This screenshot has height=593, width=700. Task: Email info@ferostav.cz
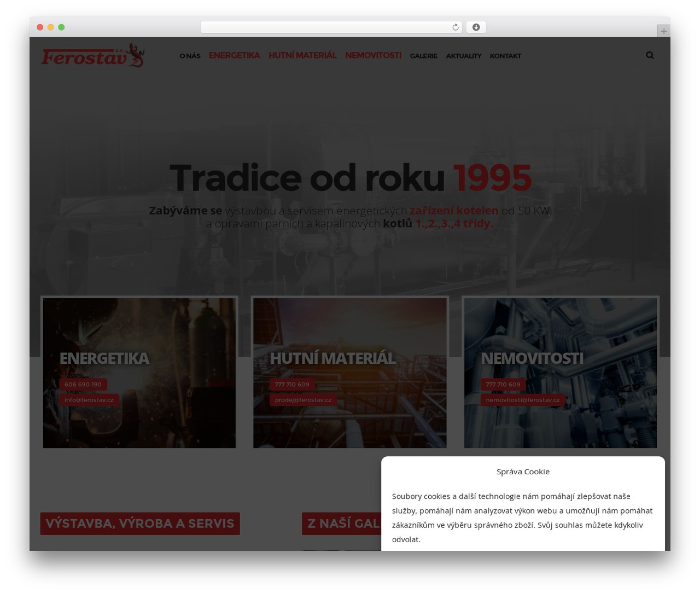[x=89, y=400]
